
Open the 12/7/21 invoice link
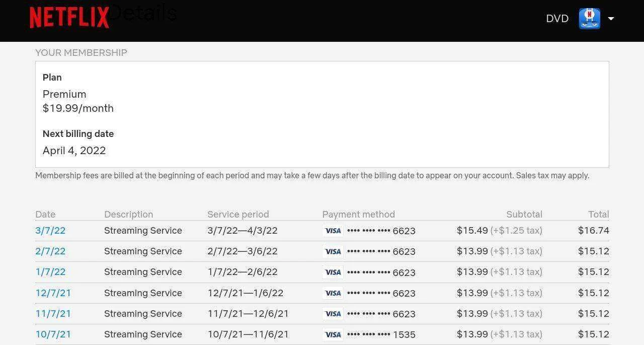[53, 293]
